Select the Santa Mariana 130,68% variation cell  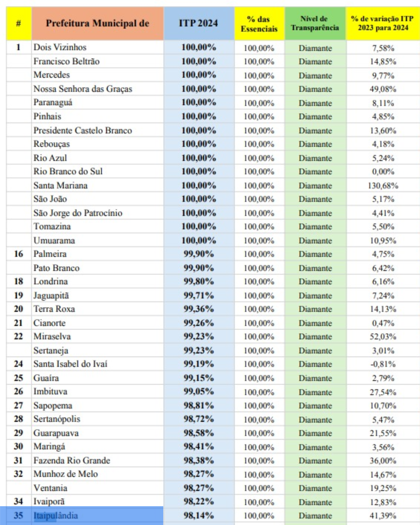pos(383,186)
